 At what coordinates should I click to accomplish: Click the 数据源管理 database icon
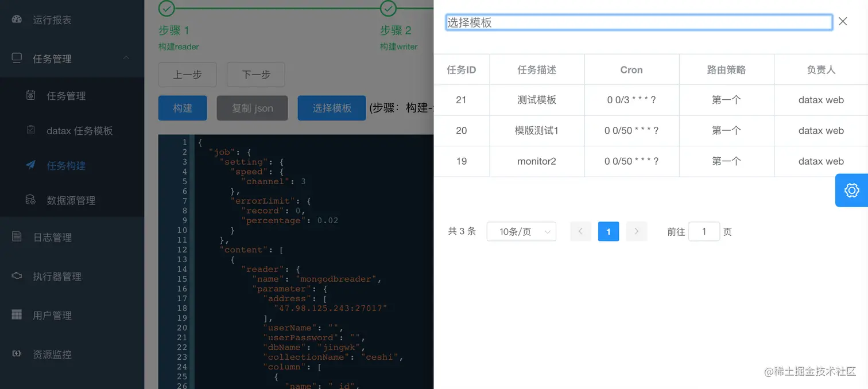click(30, 200)
